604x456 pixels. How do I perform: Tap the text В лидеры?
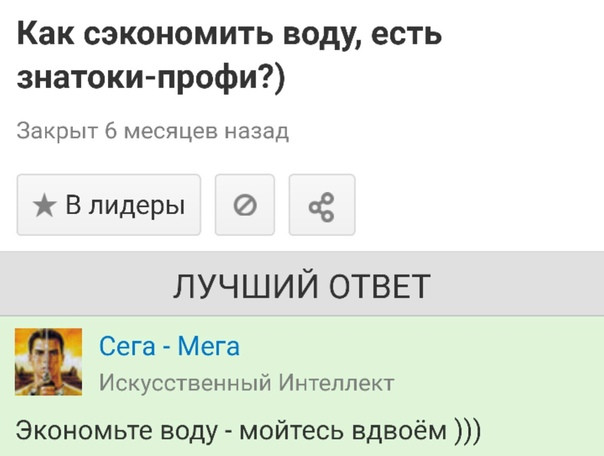tap(125, 205)
